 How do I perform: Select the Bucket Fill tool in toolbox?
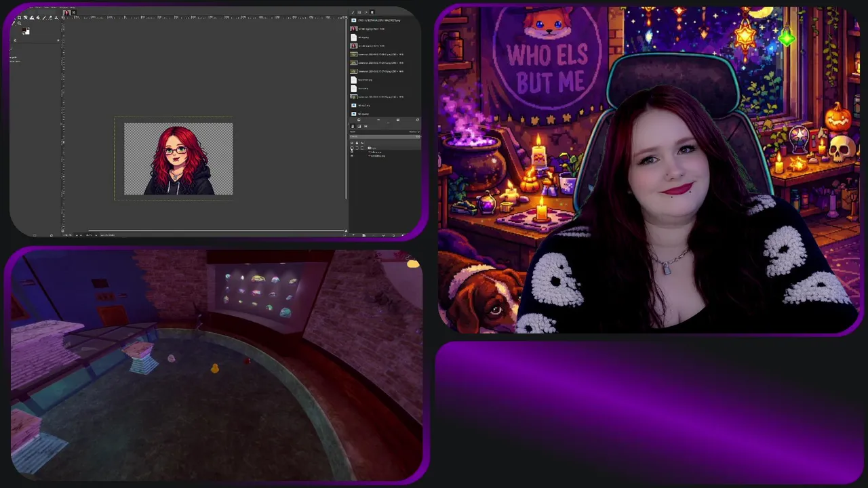click(x=38, y=18)
